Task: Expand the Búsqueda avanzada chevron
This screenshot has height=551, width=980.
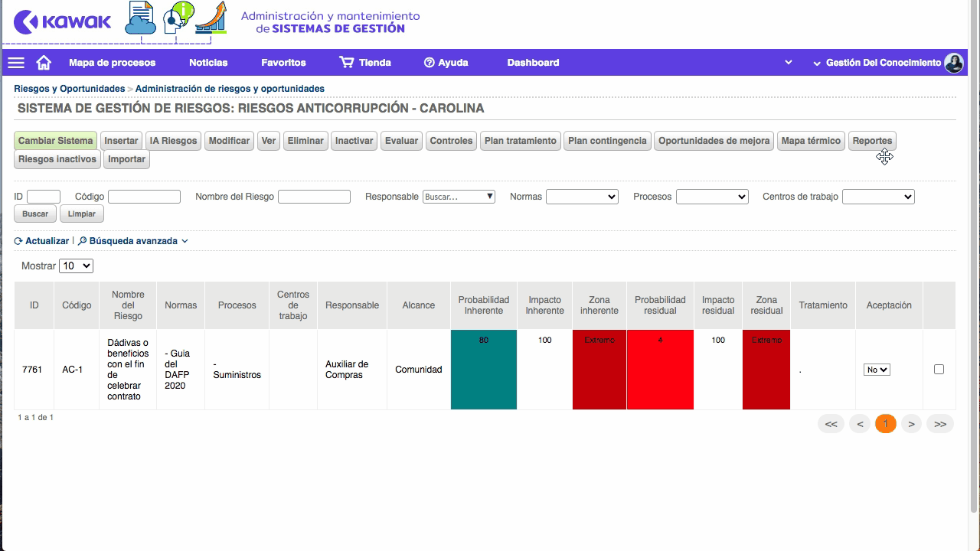Action: click(185, 241)
